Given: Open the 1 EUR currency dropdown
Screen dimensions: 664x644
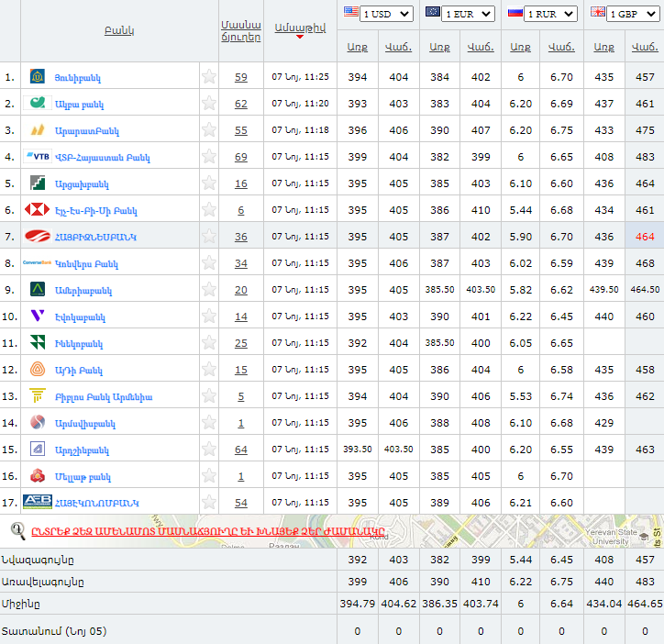Looking at the screenshot, I should point(469,14).
